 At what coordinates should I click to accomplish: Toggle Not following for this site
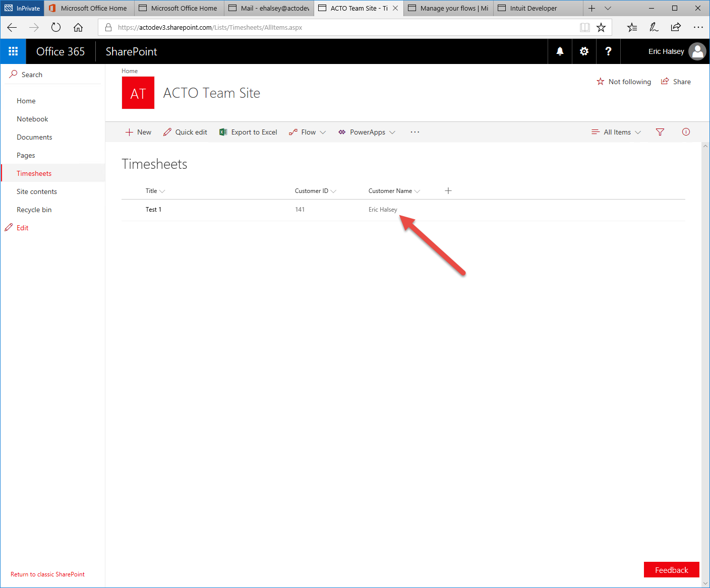pos(624,82)
